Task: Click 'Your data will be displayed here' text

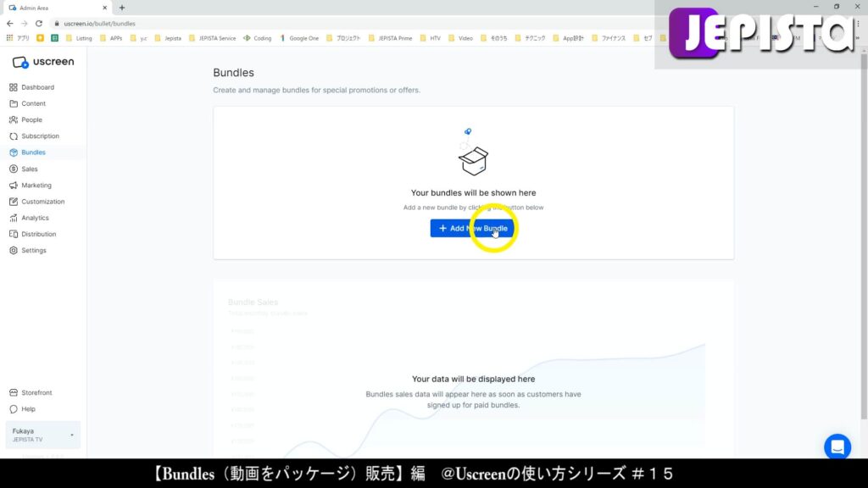Action: click(473, 379)
